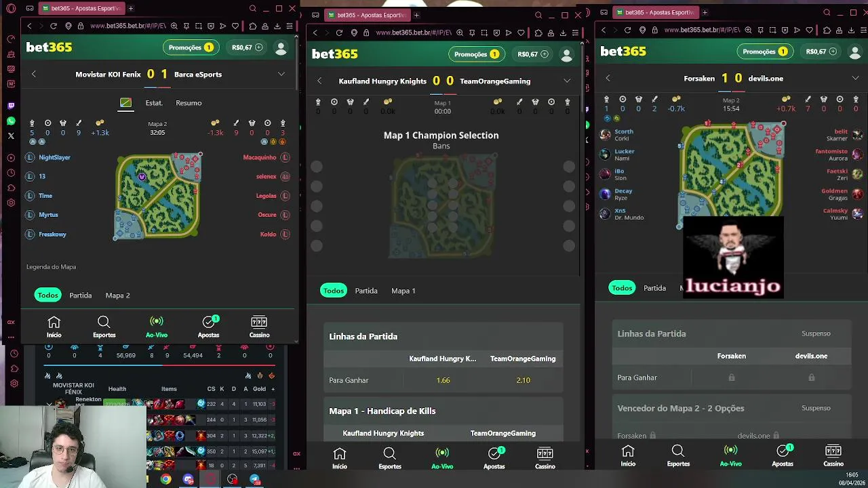Open X (Twitter) in Opera sidebar
This screenshot has width=868, height=488.
coord(11,136)
